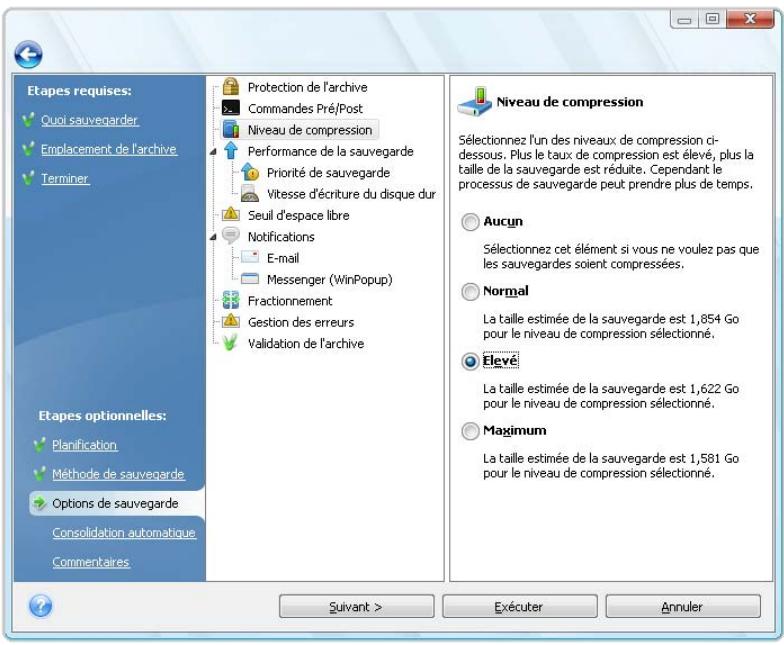784x645 pixels.
Task: Select the Aucun compression radio button
Action: point(470,222)
